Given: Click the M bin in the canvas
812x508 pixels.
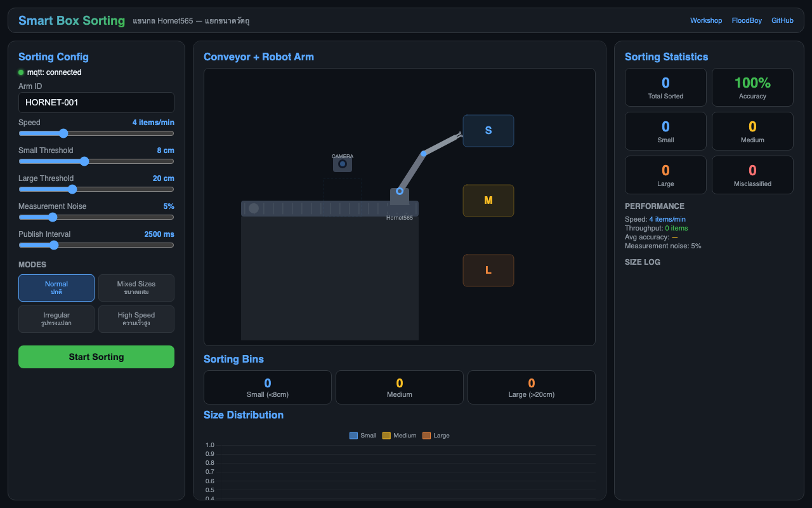Looking at the screenshot, I should (x=488, y=201).
